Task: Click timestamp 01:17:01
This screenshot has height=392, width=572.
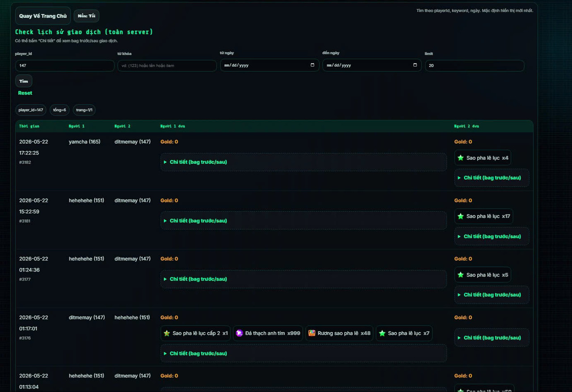Action: pos(28,329)
